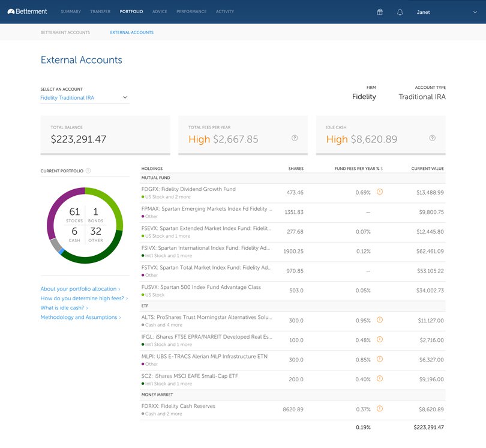Switch to the Betterment Accounts tab
This screenshot has width=486, height=448.
(x=65, y=32)
